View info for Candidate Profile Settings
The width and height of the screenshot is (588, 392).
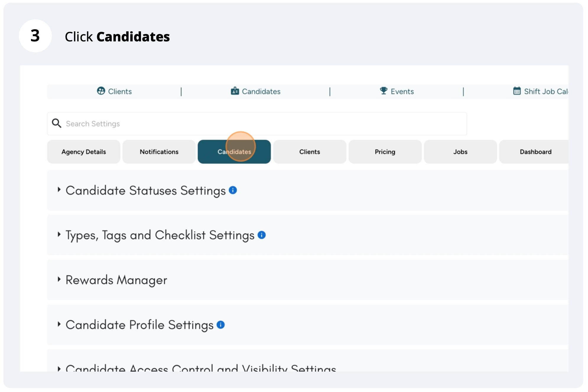point(220,325)
